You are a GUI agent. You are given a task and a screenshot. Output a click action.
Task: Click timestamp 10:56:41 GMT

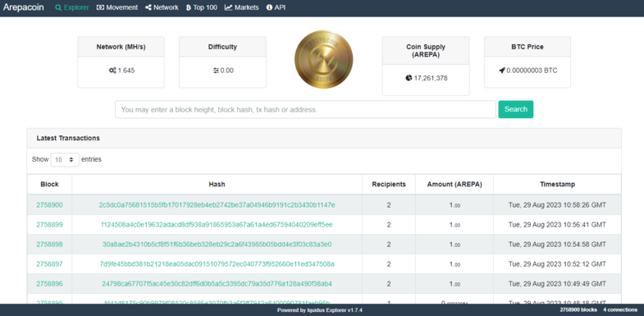tap(557, 225)
